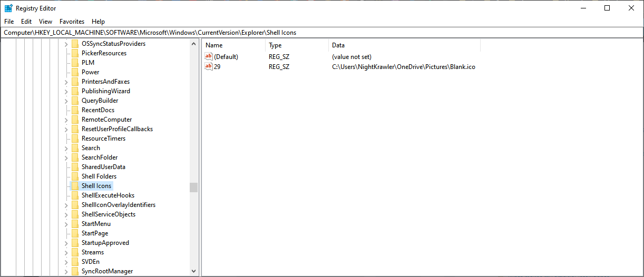Click the SharedUserData folder icon
This screenshot has height=277, width=644.
point(75,167)
